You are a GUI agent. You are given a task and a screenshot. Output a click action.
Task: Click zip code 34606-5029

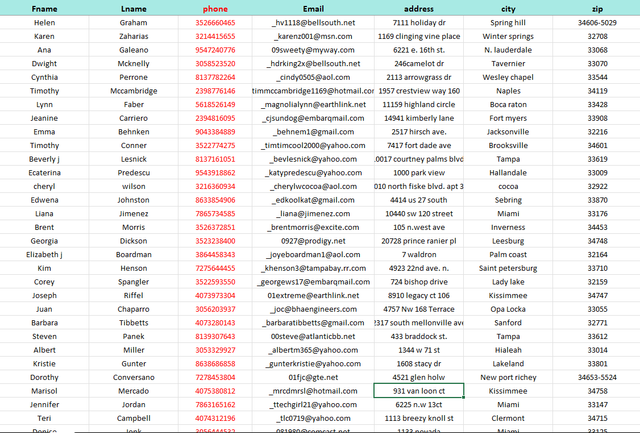pos(597,22)
